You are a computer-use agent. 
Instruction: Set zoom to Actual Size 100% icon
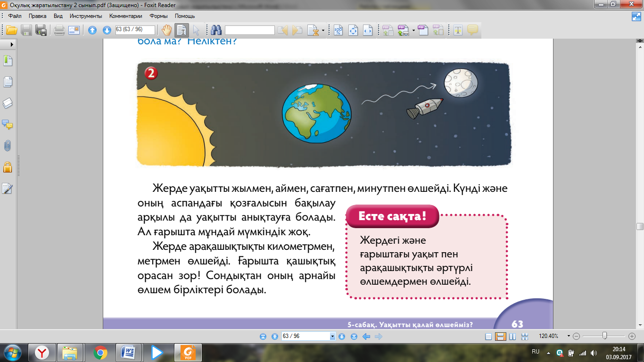tap(339, 30)
